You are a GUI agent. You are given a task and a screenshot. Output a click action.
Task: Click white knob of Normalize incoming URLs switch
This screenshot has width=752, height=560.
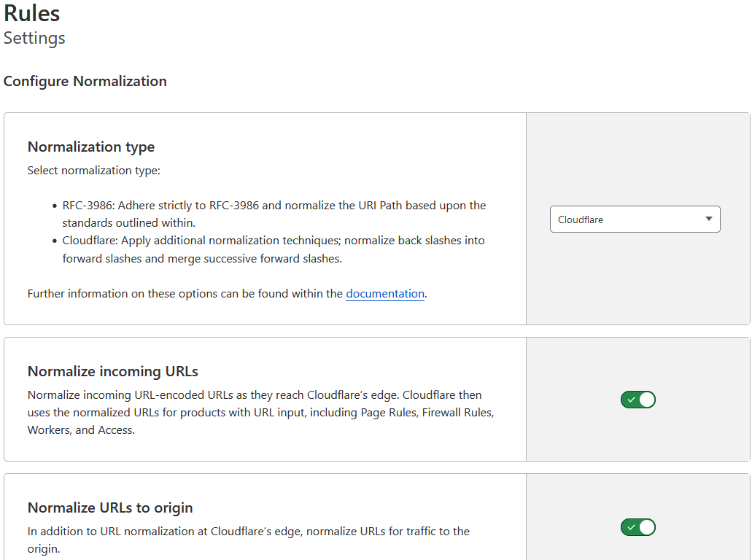646,400
